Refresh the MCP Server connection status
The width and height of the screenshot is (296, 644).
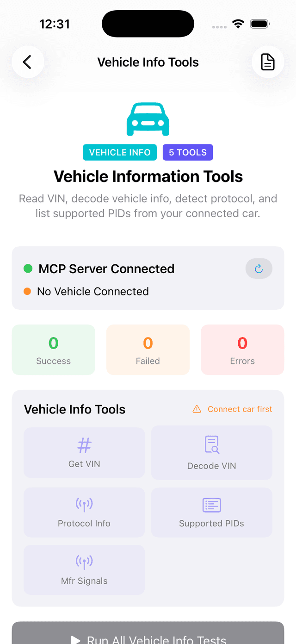[x=259, y=269]
